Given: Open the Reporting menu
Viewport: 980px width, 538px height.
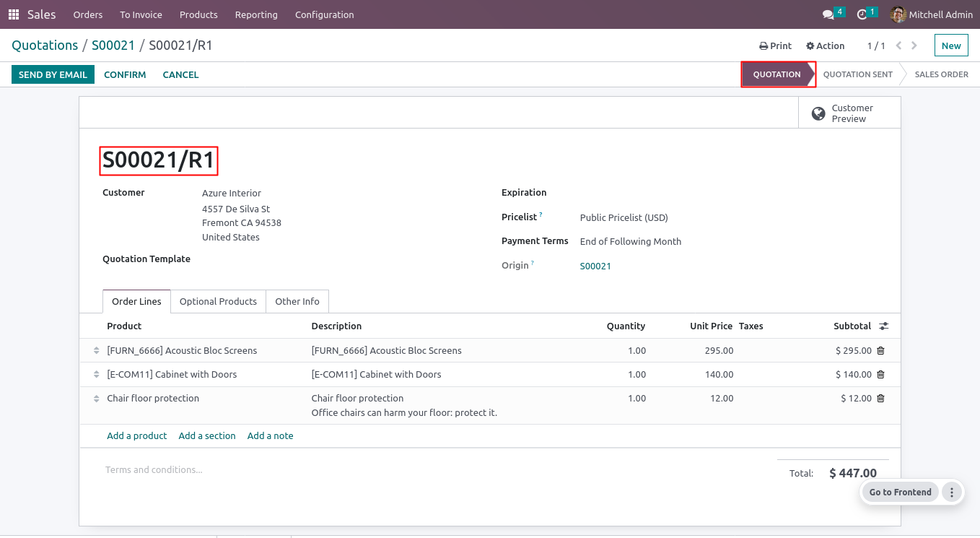Looking at the screenshot, I should [x=256, y=14].
